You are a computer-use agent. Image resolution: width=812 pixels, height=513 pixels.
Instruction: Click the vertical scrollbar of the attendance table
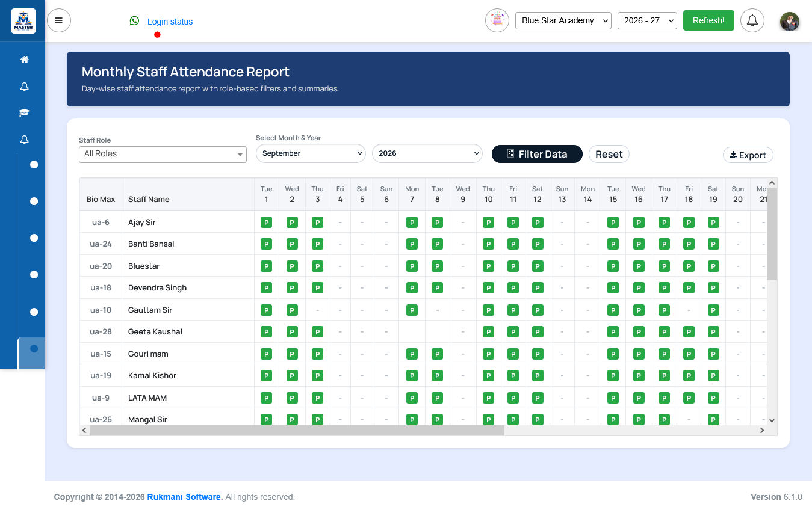tap(772, 234)
